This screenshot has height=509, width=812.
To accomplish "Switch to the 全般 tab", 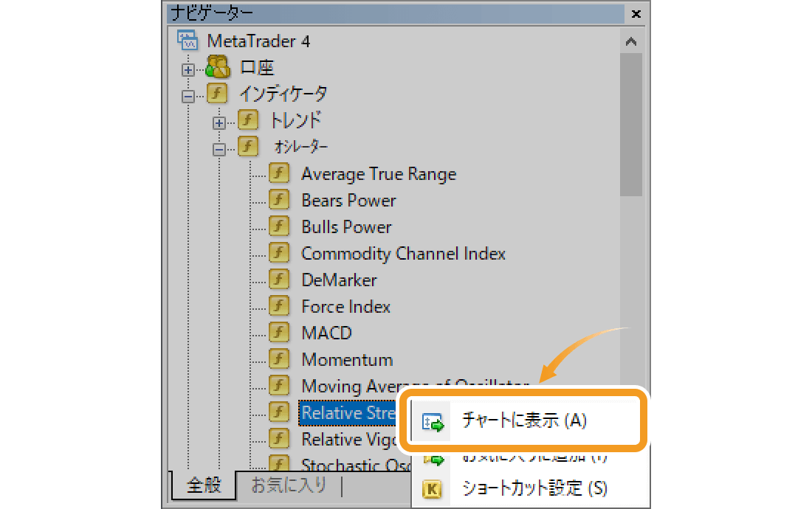I will (x=204, y=485).
